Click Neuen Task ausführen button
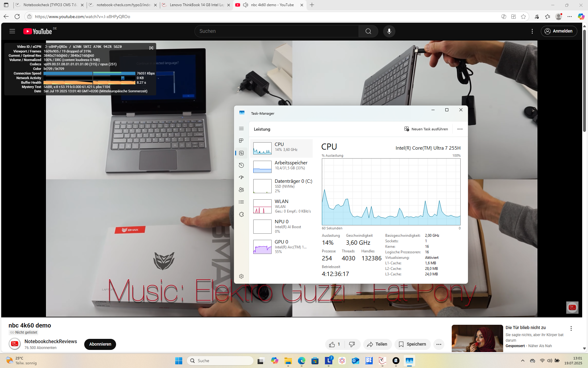Image resolution: width=588 pixels, height=368 pixels. (426, 129)
